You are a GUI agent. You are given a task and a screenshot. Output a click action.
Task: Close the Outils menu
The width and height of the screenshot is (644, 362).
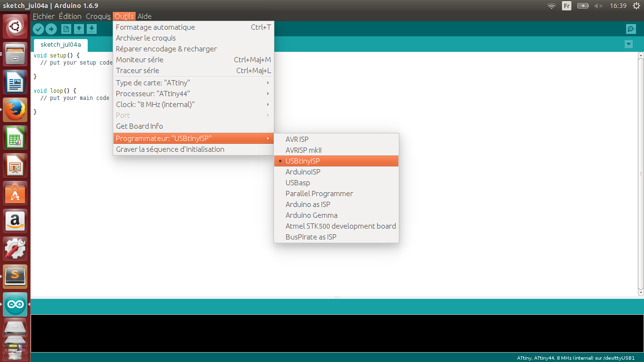124,16
